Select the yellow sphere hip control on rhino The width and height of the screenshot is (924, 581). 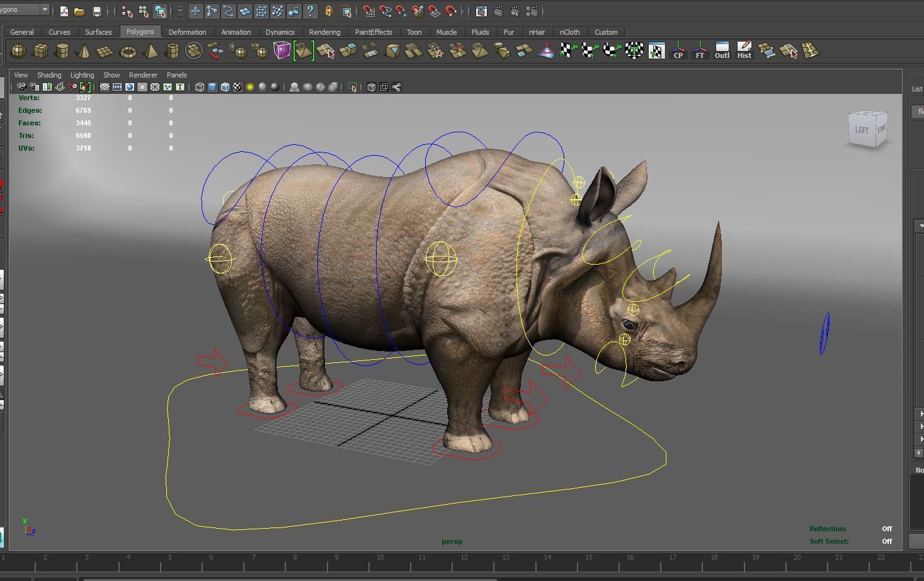point(220,258)
